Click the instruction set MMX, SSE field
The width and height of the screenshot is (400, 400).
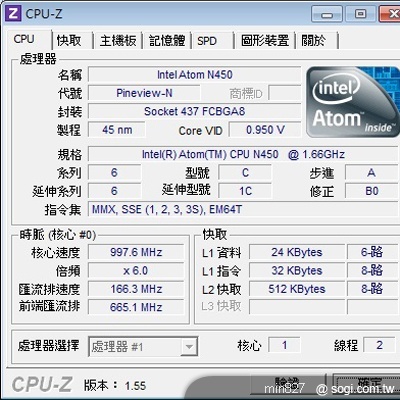(244, 209)
